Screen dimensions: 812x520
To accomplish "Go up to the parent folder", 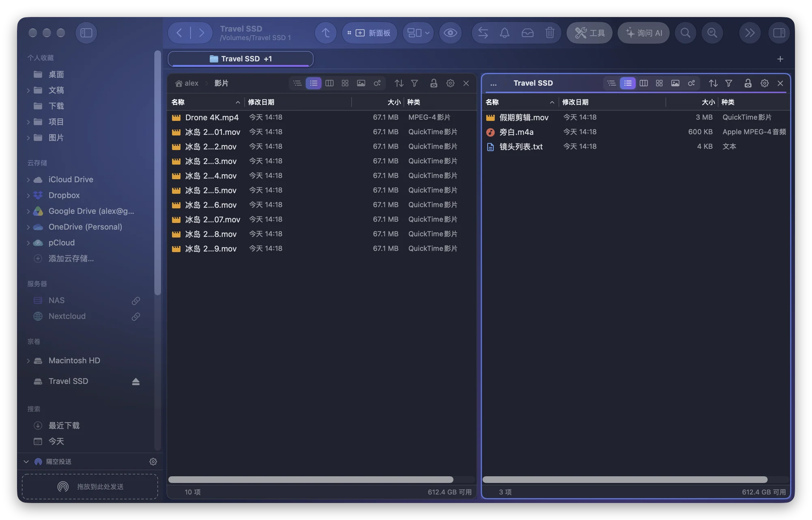I will (326, 33).
